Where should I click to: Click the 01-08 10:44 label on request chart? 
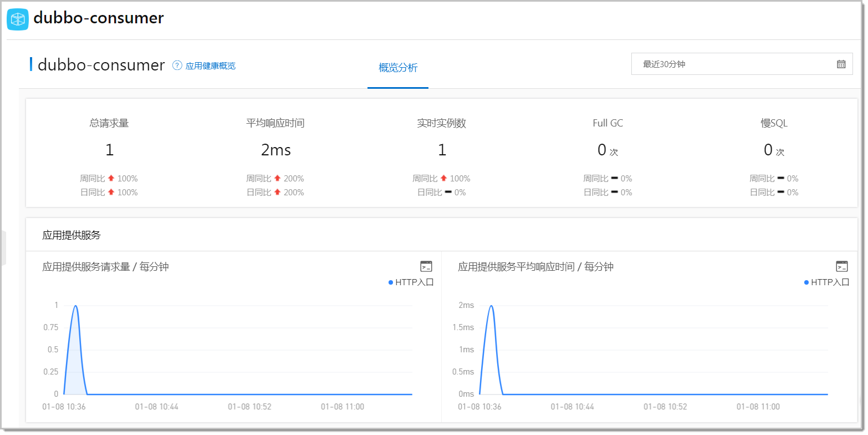(x=156, y=407)
